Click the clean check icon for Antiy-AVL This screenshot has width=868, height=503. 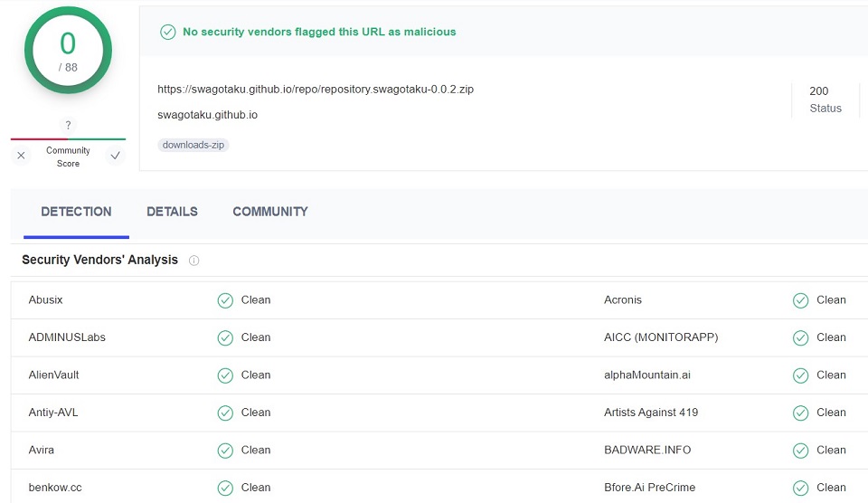[x=225, y=413]
